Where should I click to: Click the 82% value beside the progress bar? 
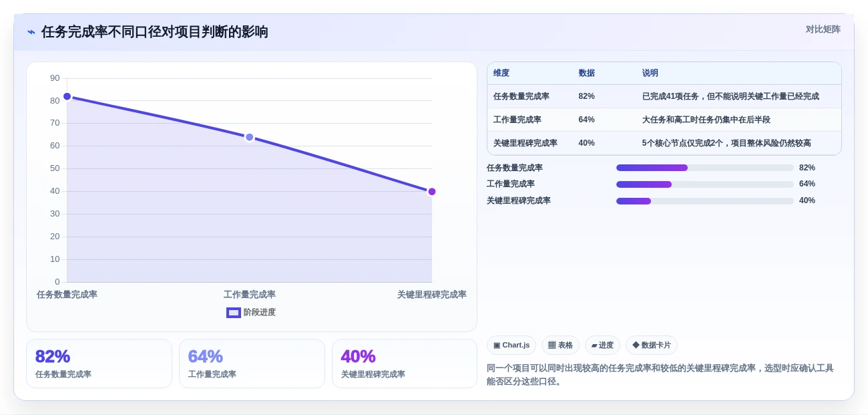[807, 168]
